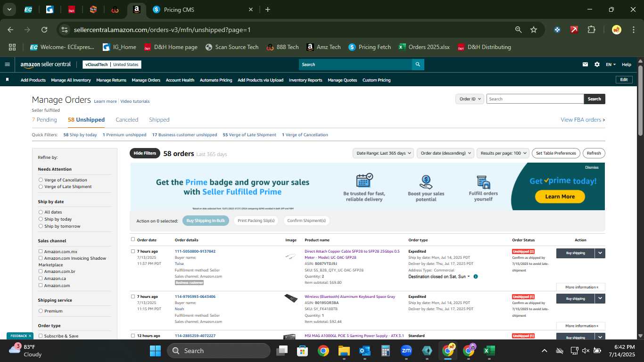Open View FBA orders link
This screenshot has height=362, width=644.
click(x=583, y=120)
